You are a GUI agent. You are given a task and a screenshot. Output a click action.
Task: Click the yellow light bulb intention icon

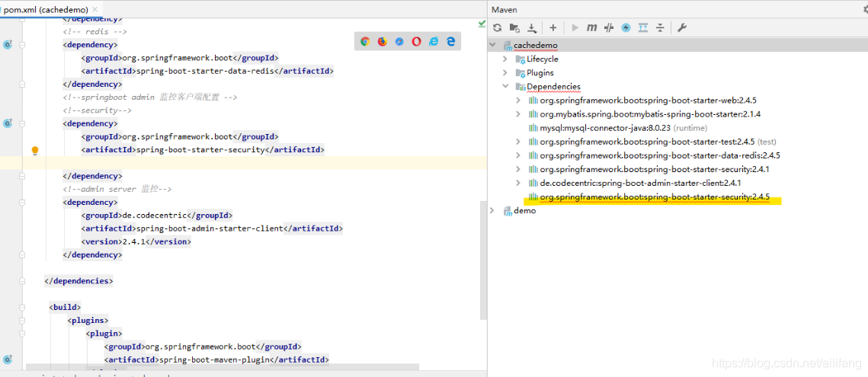click(34, 151)
